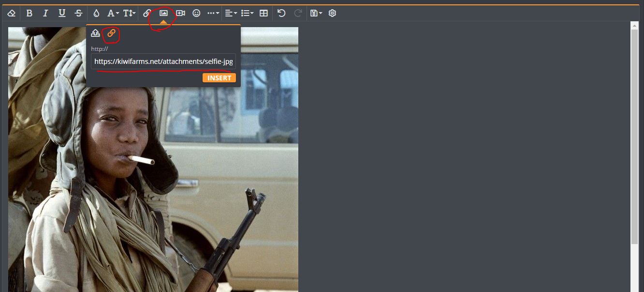
Task: Open the save draft dropdown
Action: tap(316, 14)
